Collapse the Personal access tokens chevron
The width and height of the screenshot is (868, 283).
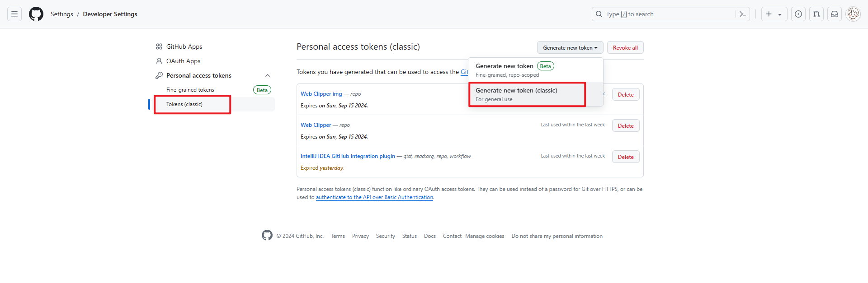point(268,75)
